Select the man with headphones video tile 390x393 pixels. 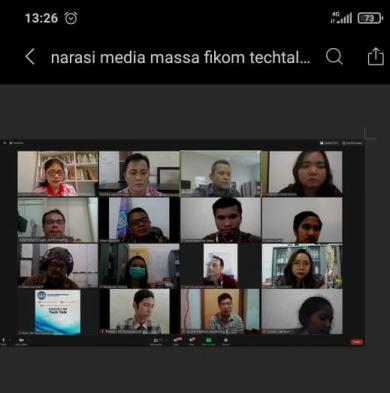coord(58,266)
